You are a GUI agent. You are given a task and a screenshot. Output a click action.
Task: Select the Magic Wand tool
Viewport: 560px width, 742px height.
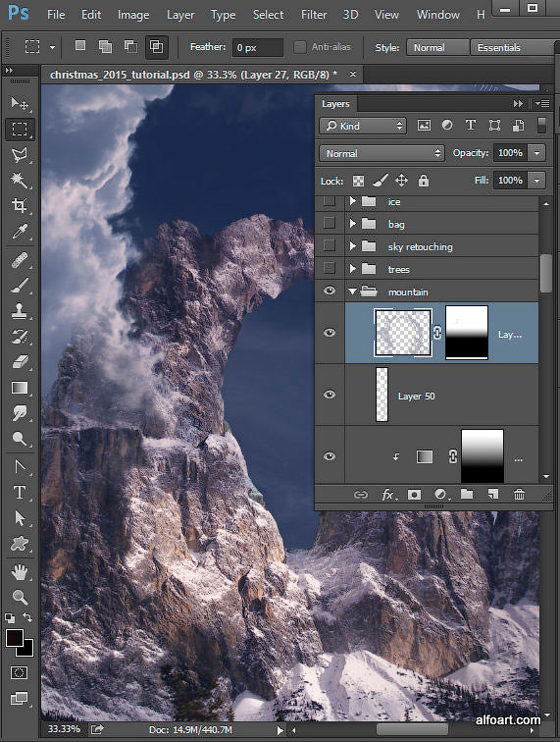point(19,180)
